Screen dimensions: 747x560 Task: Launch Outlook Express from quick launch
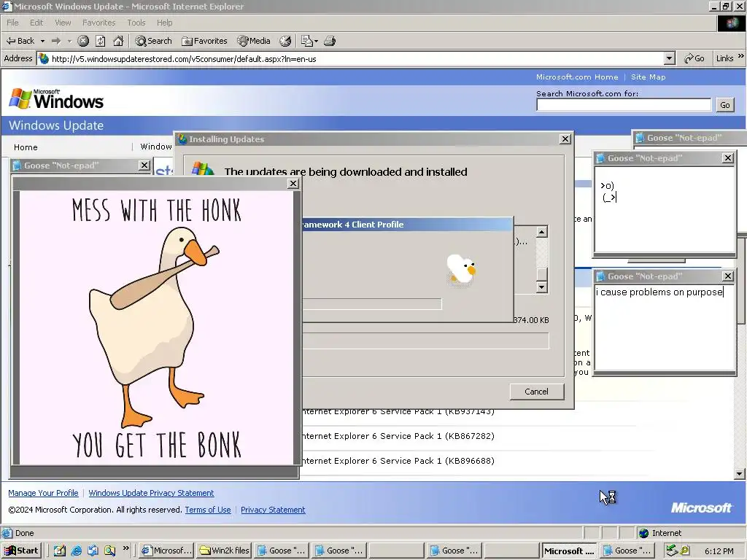(x=93, y=551)
